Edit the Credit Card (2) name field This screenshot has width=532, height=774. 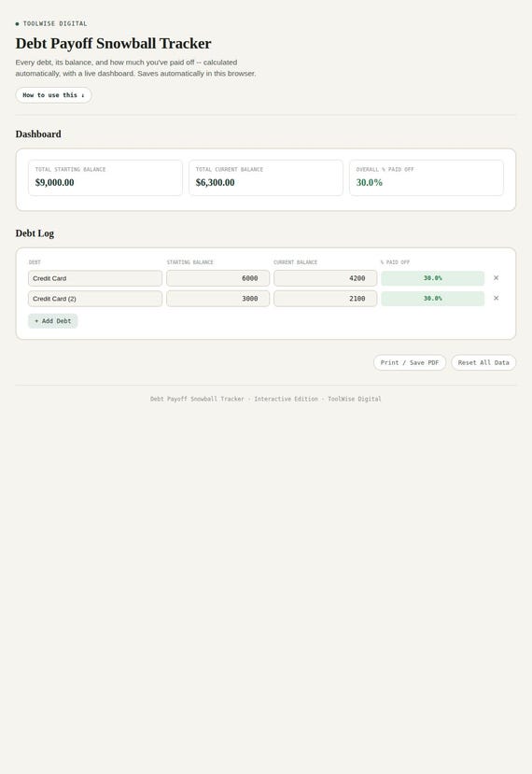coord(95,299)
